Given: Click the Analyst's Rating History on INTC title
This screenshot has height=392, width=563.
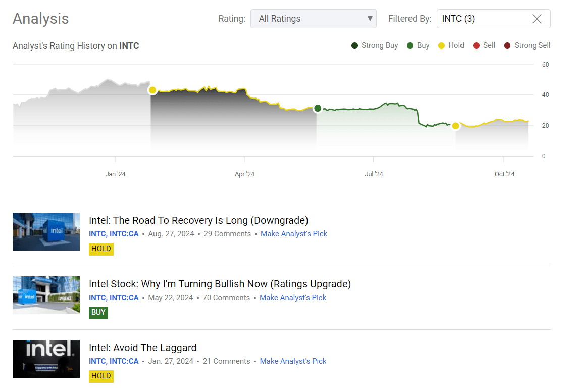Looking at the screenshot, I should coord(76,46).
